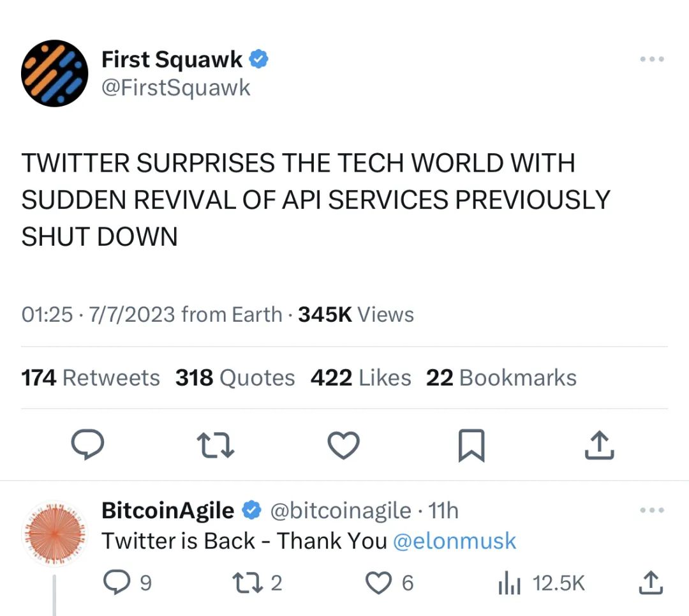Retweet the BitcoinAgile reply
689x616 pixels.
[x=249, y=582]
